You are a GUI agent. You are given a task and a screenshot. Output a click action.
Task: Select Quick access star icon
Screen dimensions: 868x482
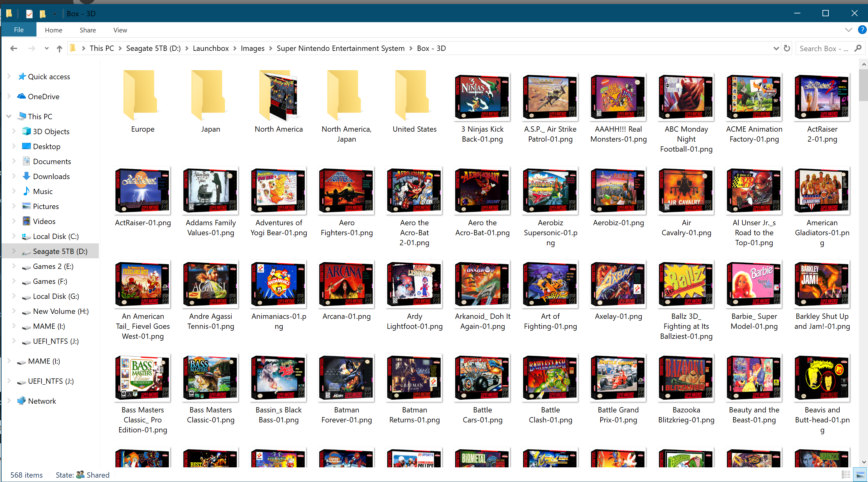22,76
